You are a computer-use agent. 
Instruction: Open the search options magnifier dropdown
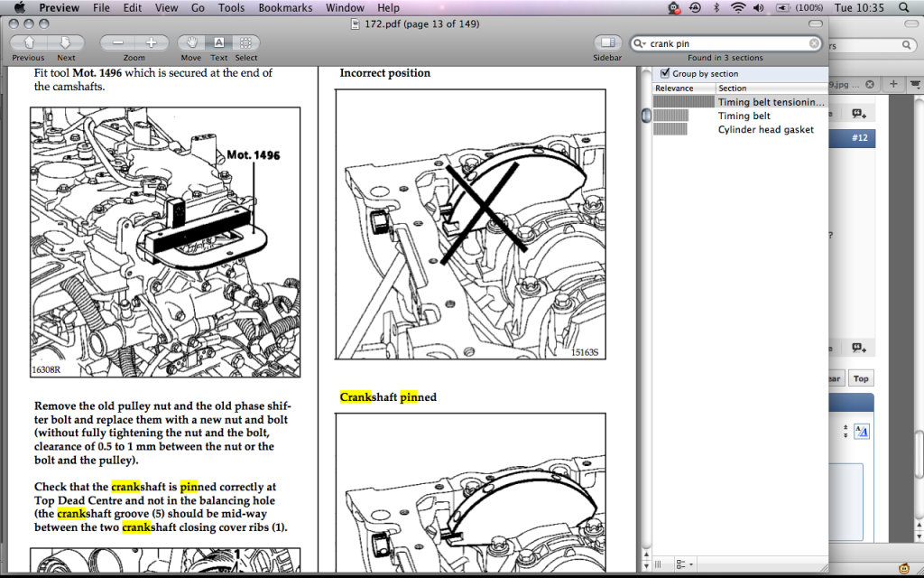coord(639,43)
